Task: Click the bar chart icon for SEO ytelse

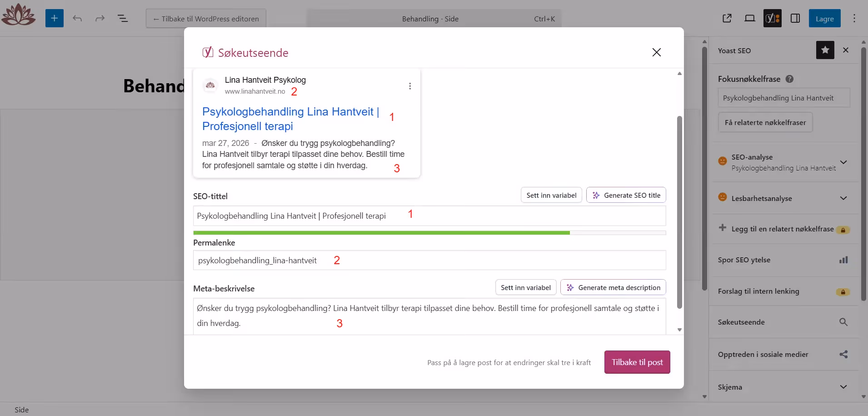Action: pyautogui.click(x=843, y=260)
